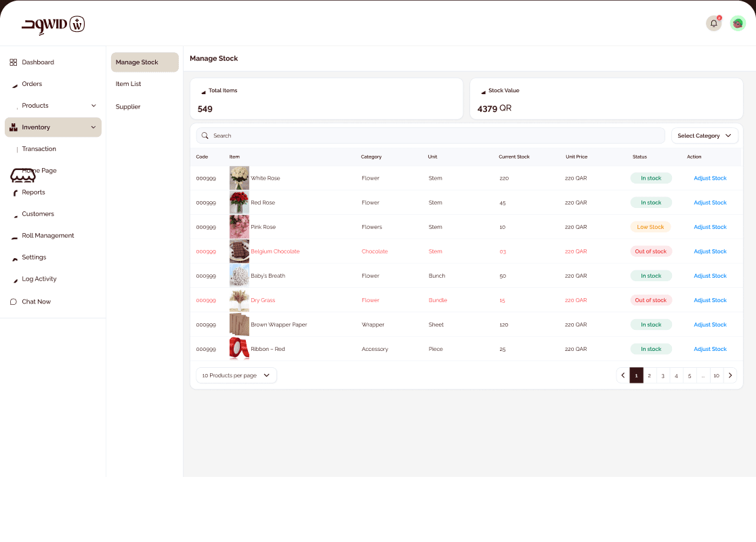Image resolution: width=756 pixels, height=542 pixels.
Task: Go to page 3
Action: (x=663, y=375)
